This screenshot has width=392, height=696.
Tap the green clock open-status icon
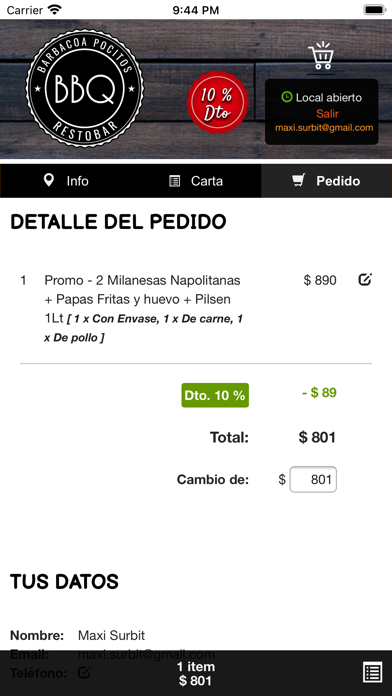click(x=287, y=97)
